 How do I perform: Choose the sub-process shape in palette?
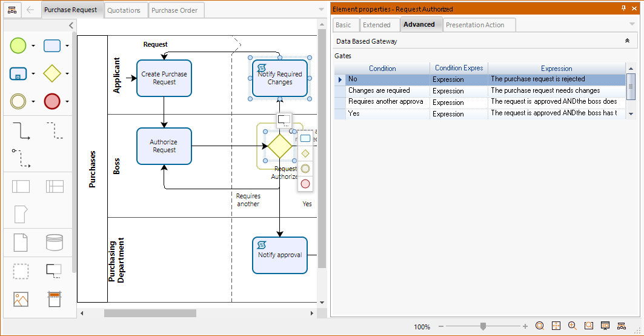click(x=18, y=73)
